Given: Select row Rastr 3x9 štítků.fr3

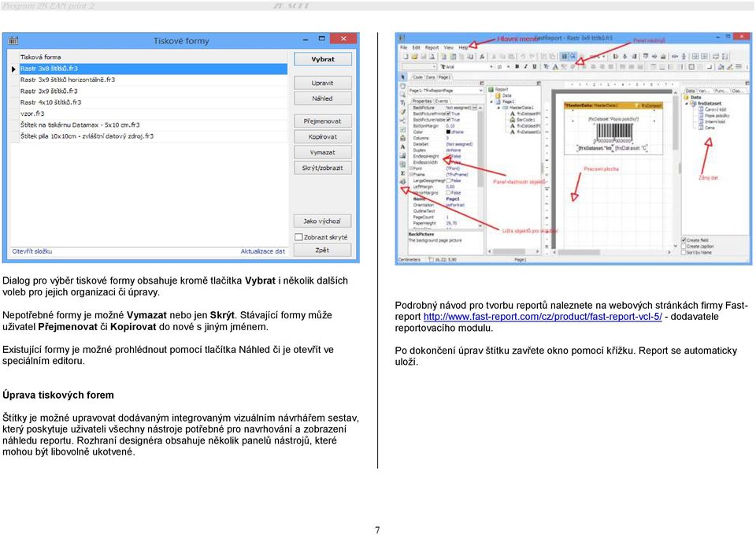Looking at the screenshot, I should coord(154,91).
